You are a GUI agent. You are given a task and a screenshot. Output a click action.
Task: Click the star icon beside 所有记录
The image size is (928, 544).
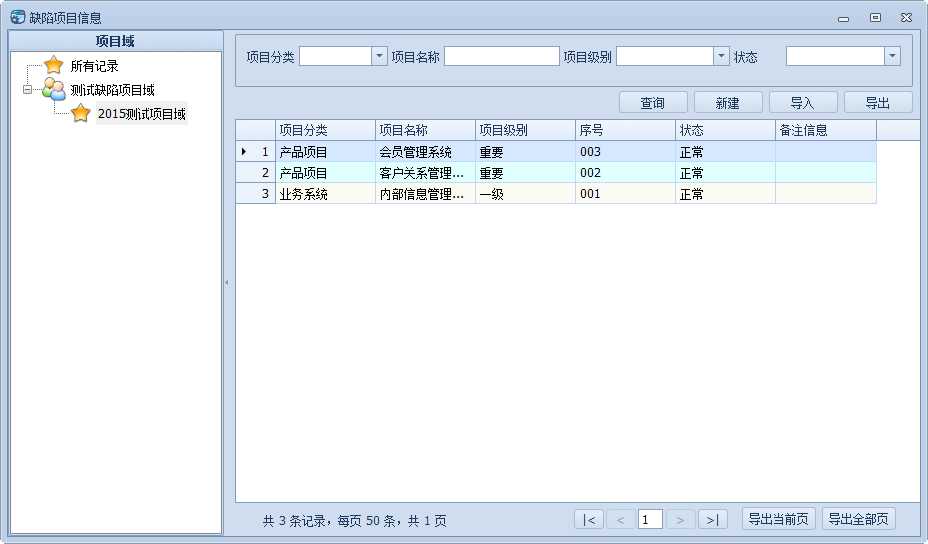[x=53, y=65]
